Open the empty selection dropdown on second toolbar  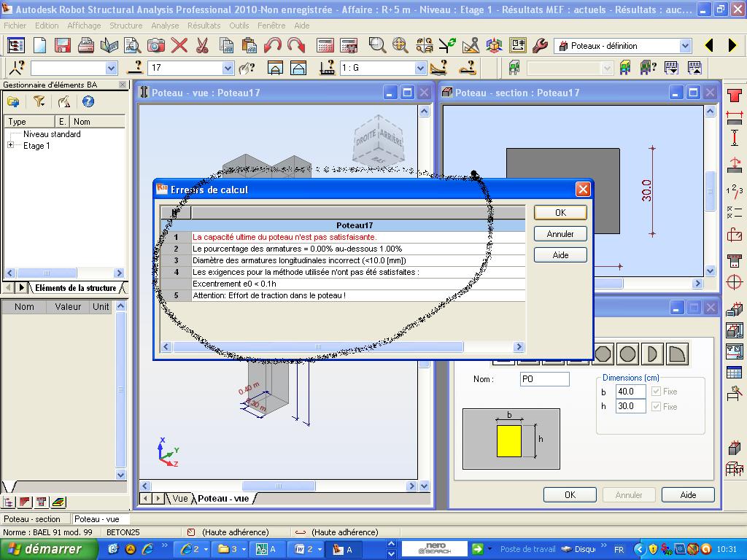click(111, 68)
